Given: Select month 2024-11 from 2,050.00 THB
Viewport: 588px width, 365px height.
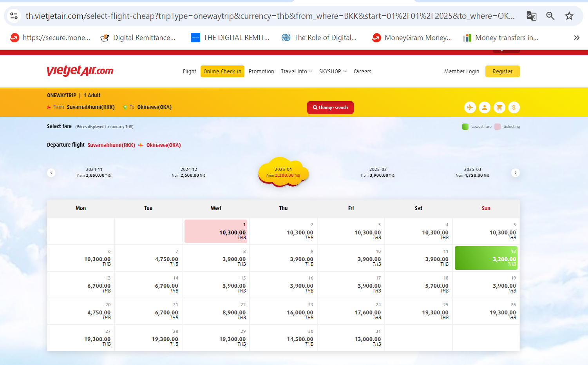Looking at the screenshot, I should 94,173.
